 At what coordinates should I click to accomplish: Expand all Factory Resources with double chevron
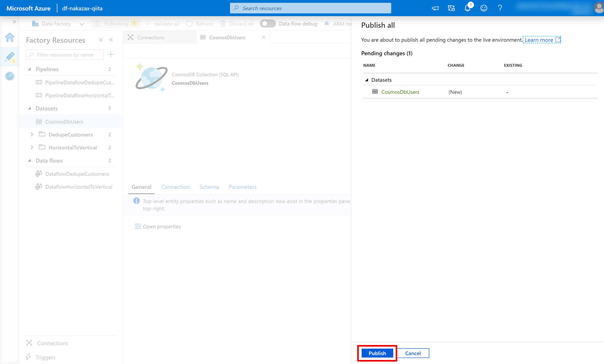coord(101,40)
